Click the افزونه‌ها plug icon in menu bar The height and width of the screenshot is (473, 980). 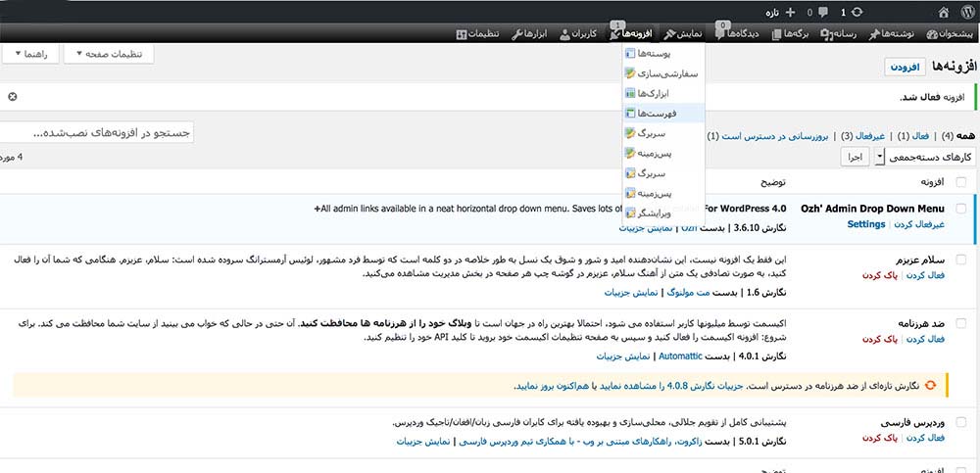coord(613,33)
